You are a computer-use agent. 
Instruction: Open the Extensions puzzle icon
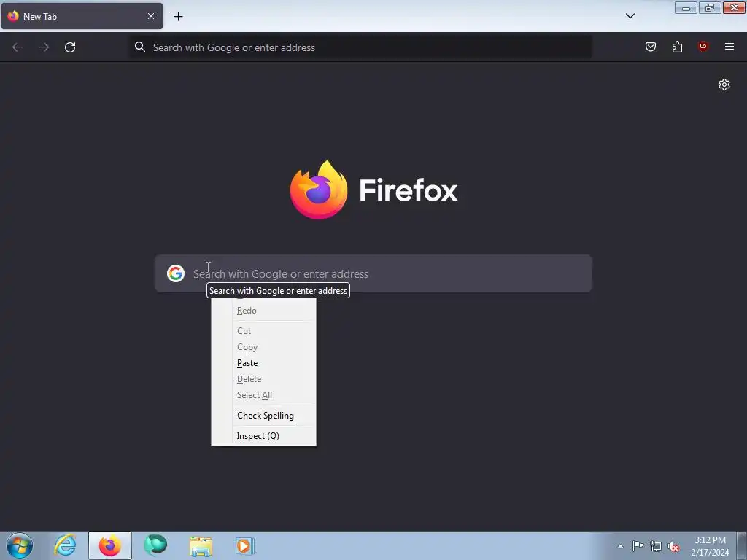tap(677, 47)
